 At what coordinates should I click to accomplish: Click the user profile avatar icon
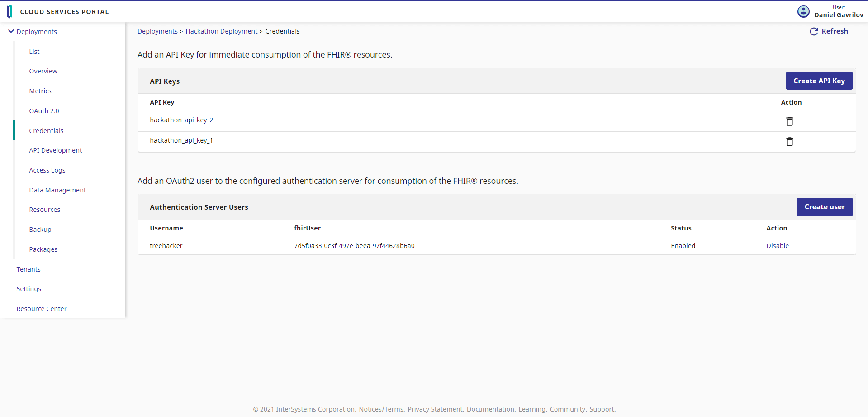(x=803, y=11)
